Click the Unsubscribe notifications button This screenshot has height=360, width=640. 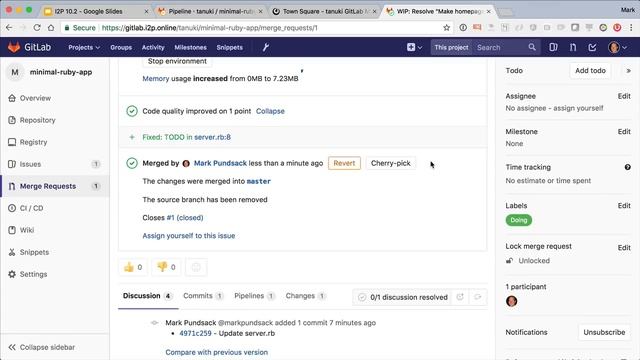(x=604, y=332)
